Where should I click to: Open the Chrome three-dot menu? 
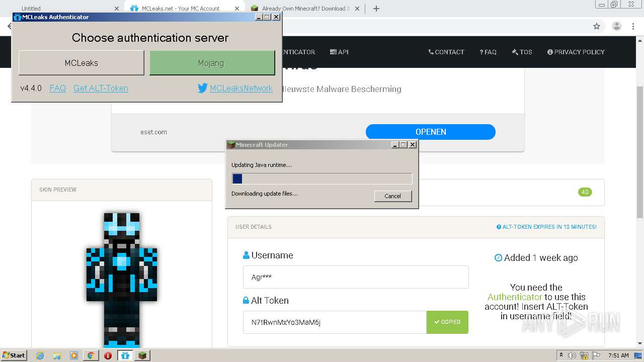[633, 26]
